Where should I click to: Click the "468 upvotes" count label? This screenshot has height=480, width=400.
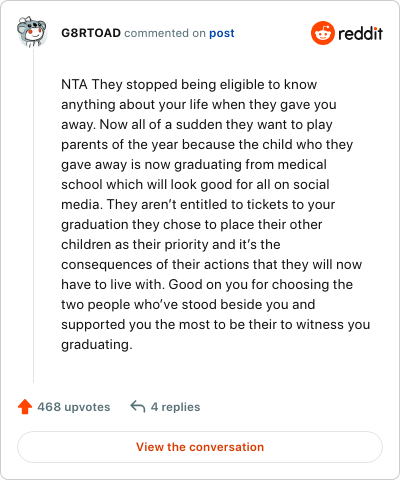[x=74, y=407]
